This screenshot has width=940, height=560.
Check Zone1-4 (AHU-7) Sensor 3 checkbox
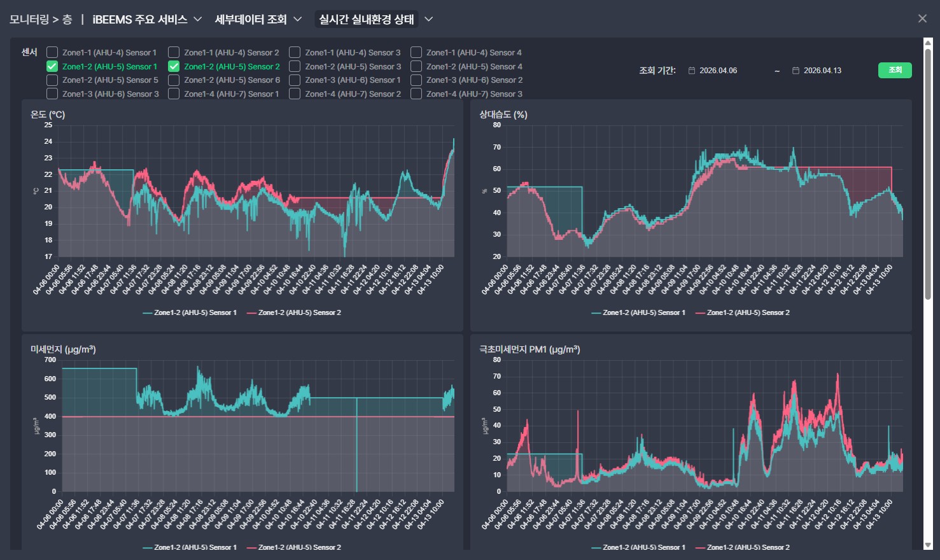(x=416, y=94)
